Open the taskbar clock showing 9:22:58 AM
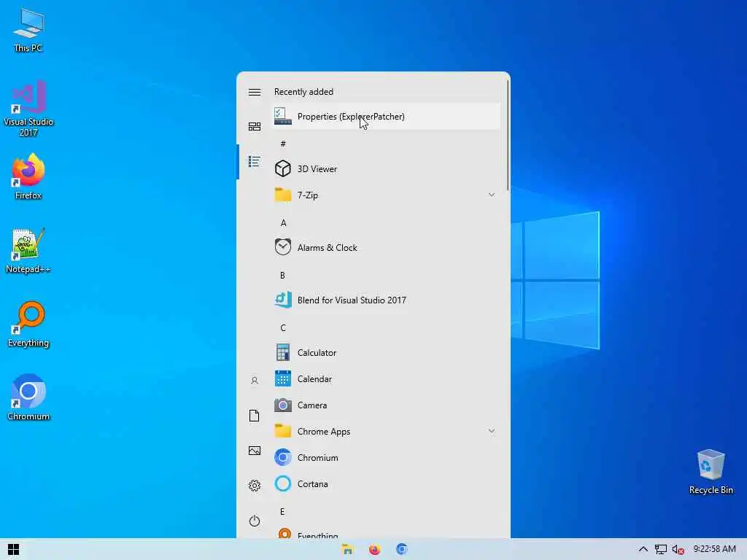747x560 pixels. [715, 549]
